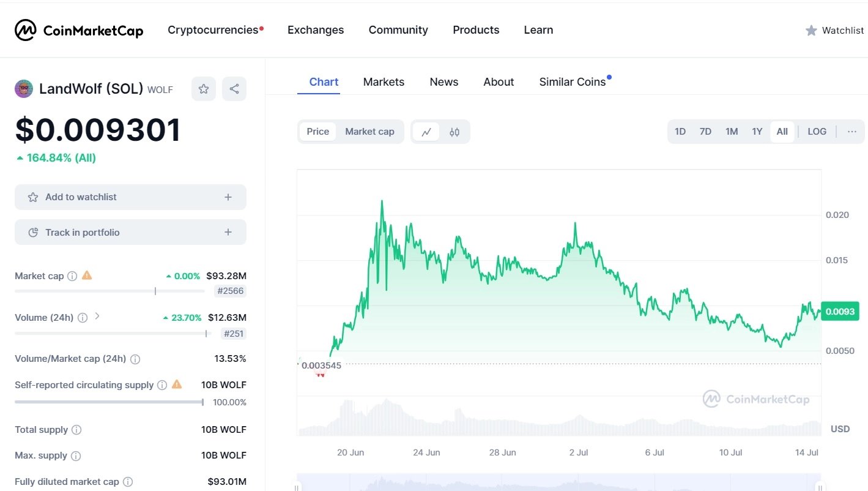Go to the Similar Coins tab
This screenshot has height=491, width=868.
coord(572,82)
